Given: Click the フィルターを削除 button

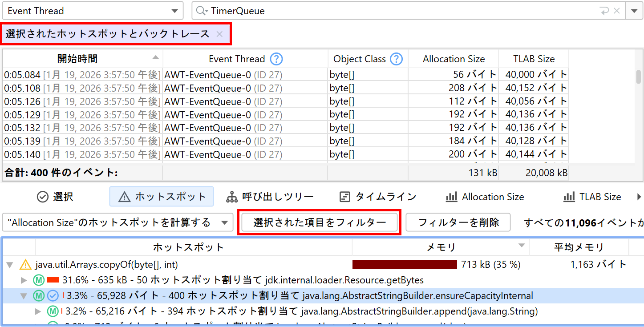Looking at the screenshot, I should [458, 222].
